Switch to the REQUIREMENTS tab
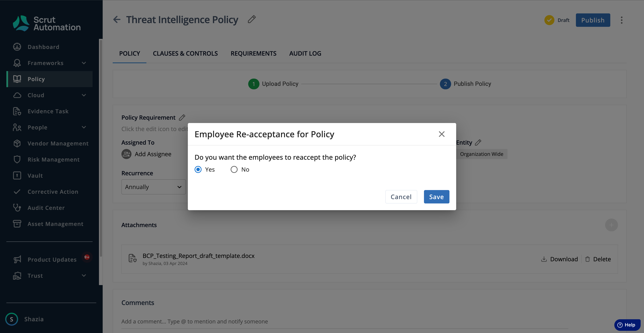This screenshot has height=333, width=644. tap(254, 53)
